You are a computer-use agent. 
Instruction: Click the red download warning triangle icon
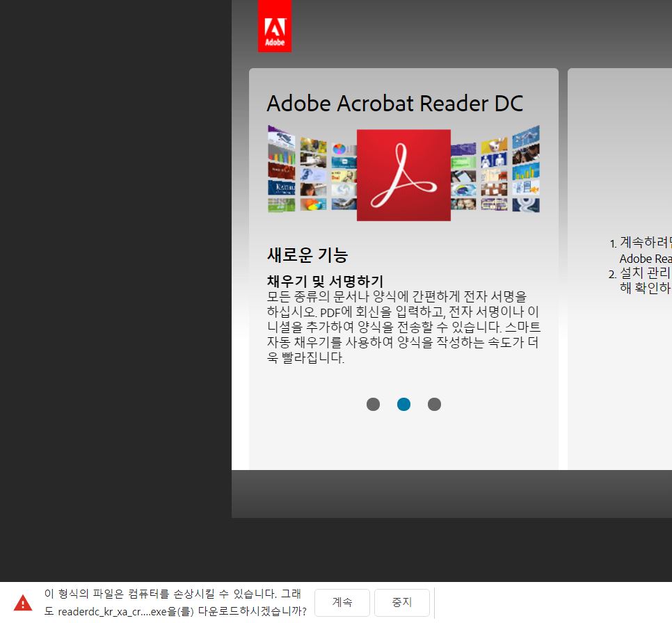point(23,603)
